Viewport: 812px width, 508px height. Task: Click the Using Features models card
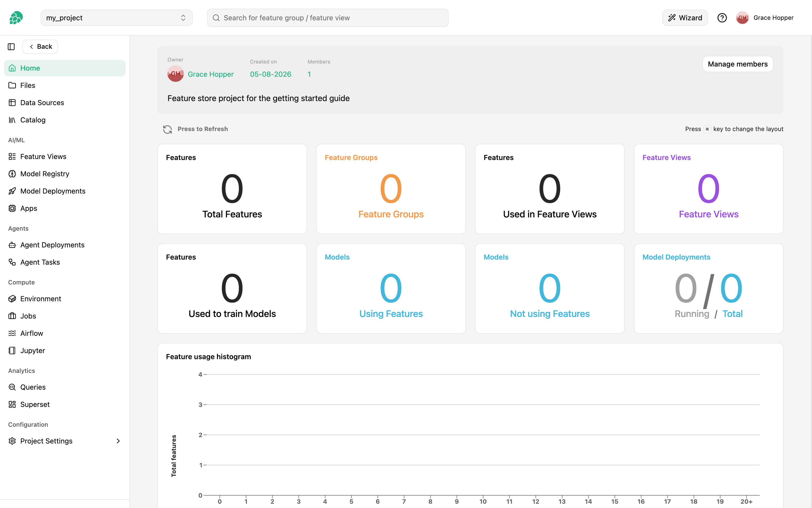(391, 289)
